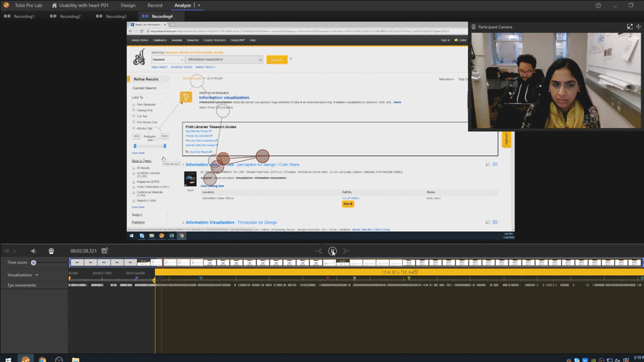Click the yellow time-of-interest bar on the timeline
The height and width of the screenshot is (362, 644).
(x=398, y=272)
